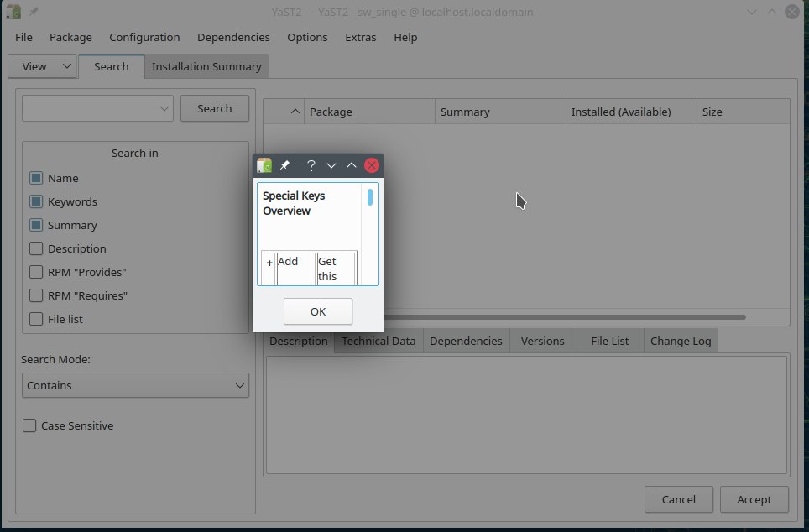Image resolution: width=809 pixels, height=532 pixels.
Task: Open the File List tab
Action: point(610,341)
